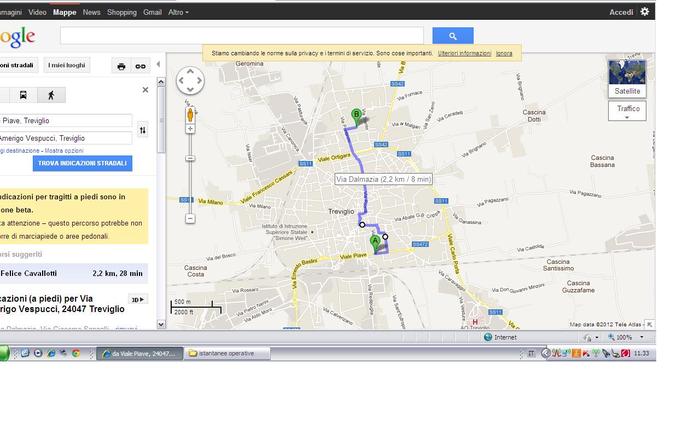Click the Amerigo Vespucci destination field
Image resolution: width=700 pixels, height=438 pixels.
65,138
